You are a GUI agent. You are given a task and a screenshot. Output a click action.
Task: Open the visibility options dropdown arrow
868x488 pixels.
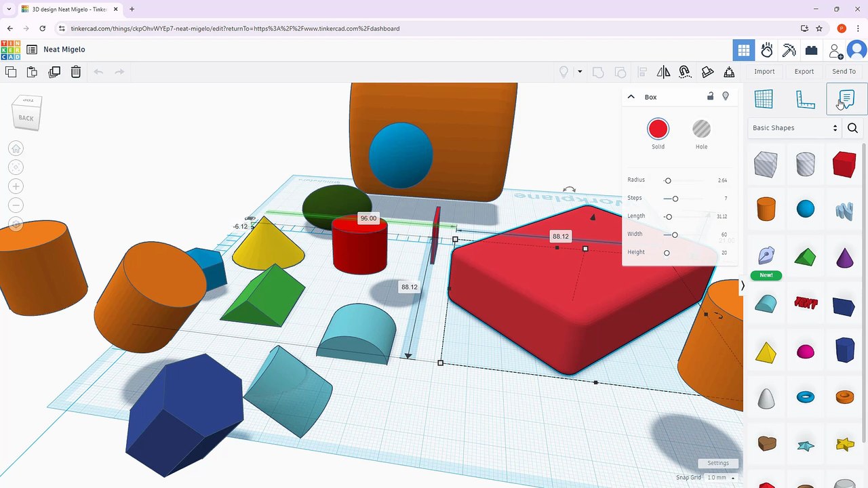pos(580,72)
